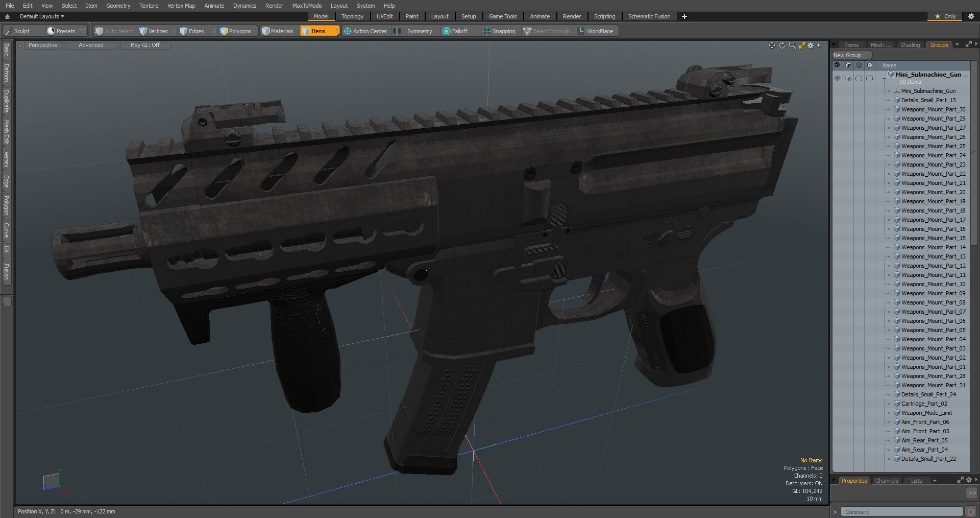Screen dimensions: 980x518
Task: Click the Groups panel expand arrows icon
Action: tap(968, 44)
